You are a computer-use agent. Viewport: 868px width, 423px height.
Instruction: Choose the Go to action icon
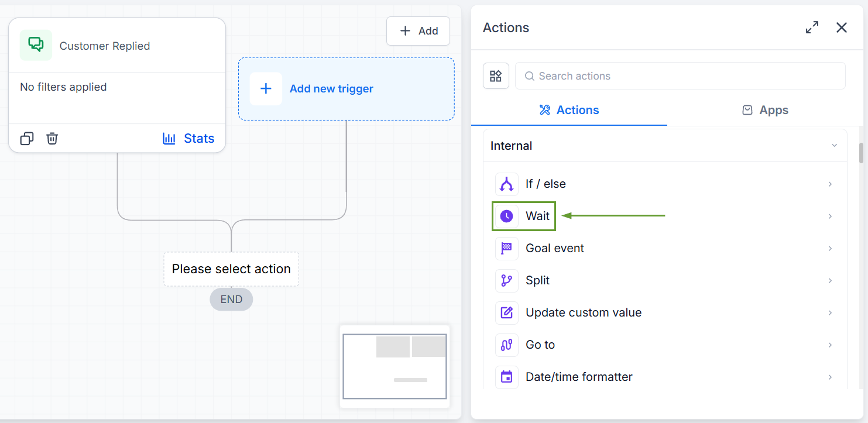(x=506, y=345)
